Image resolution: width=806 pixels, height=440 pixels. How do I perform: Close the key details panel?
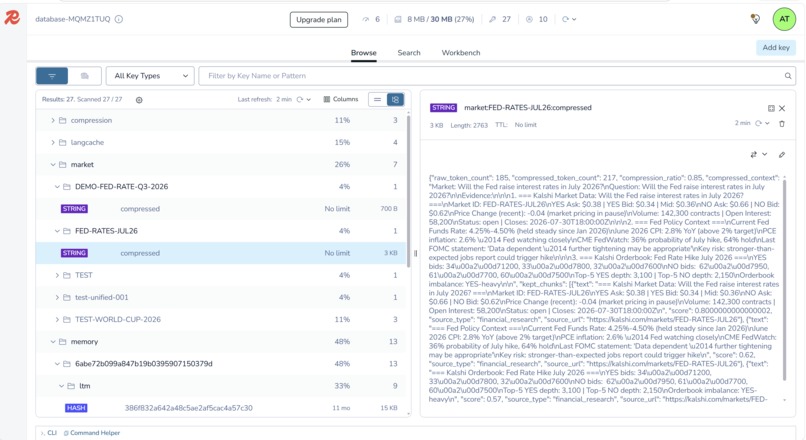(782, 108)
